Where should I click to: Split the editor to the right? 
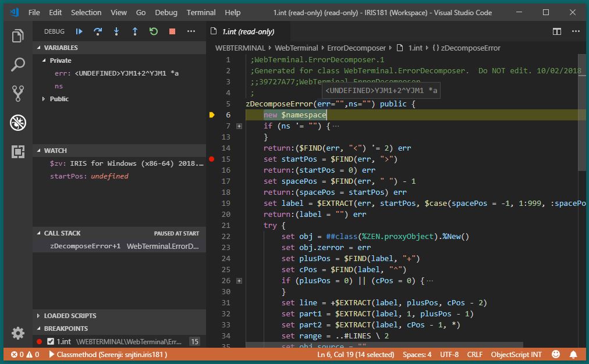pyautogui.click(x=557, y=31)
